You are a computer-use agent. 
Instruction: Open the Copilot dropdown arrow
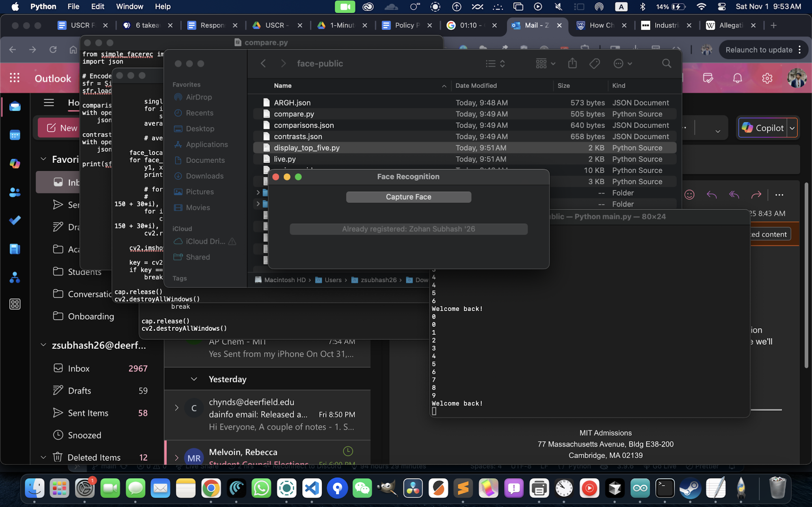tap(792, 128)
